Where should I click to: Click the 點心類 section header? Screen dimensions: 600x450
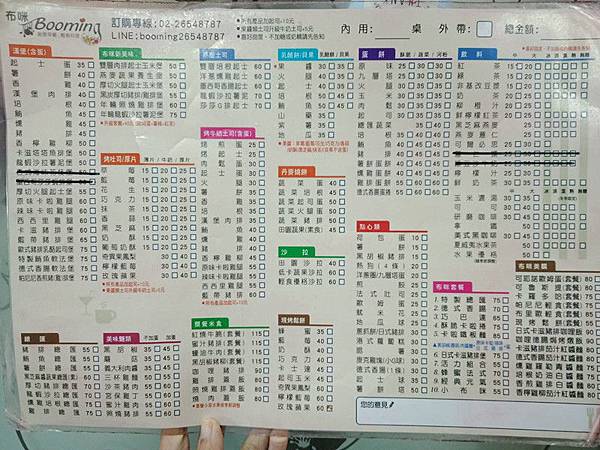372,226
